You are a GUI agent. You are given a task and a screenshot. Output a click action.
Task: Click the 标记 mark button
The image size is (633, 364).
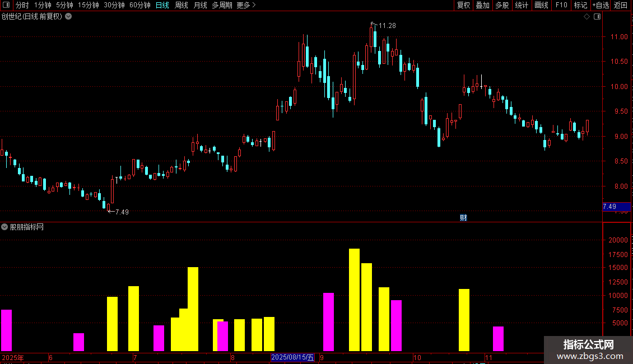[x=580, y=5]
